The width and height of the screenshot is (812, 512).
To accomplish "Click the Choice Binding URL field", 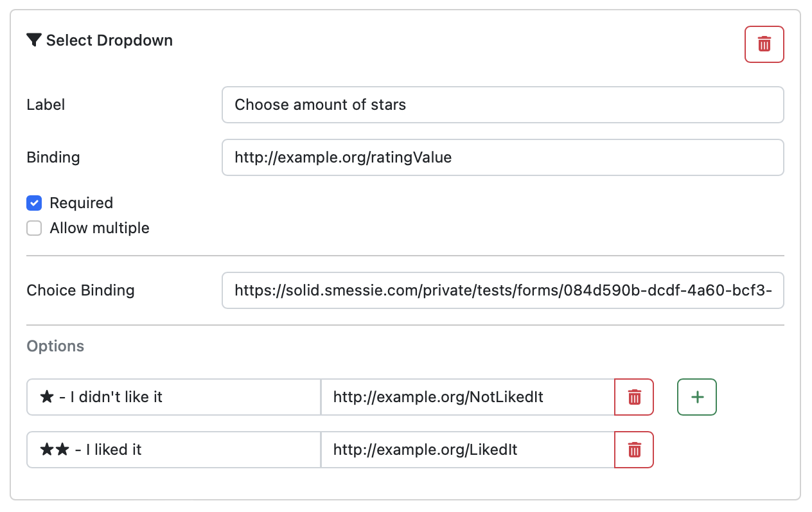I will [502, 290].
